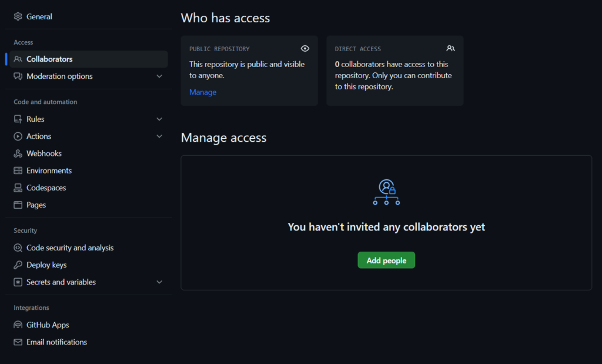The image size is (602, 364).
Task: Select the Collaborators people icon
Action: pos(17,59)
